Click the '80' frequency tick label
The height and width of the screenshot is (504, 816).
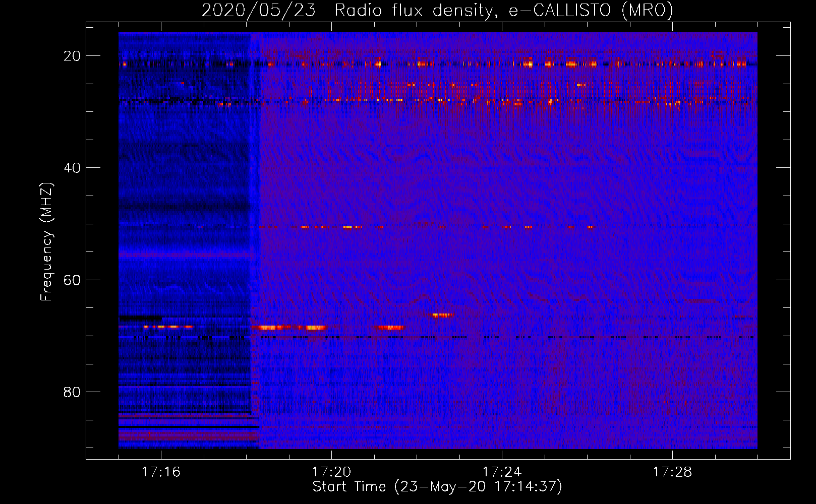point(72,392)
